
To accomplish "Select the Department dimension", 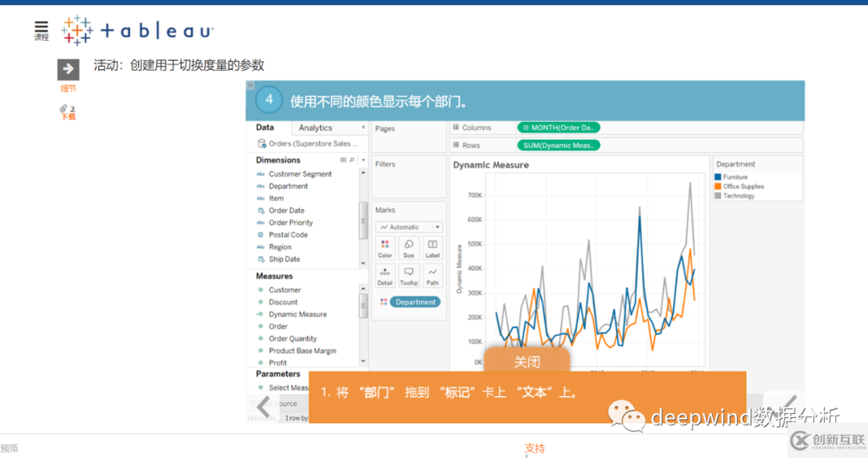I will (x=289, y=186).
